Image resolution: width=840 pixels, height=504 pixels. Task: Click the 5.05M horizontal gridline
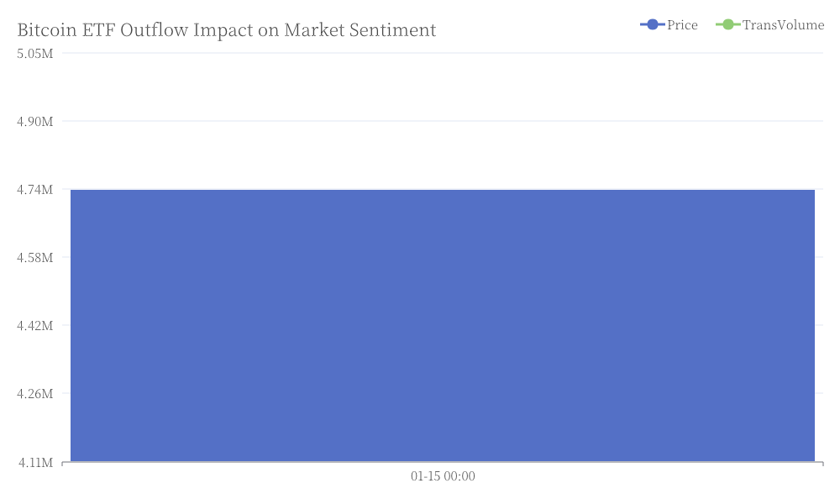[x=443, y=53]
